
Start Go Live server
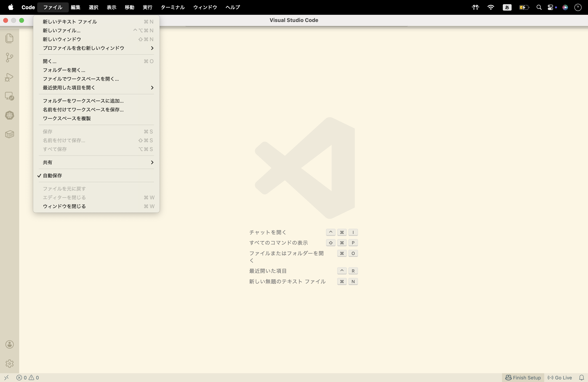(x=560, y=378)
